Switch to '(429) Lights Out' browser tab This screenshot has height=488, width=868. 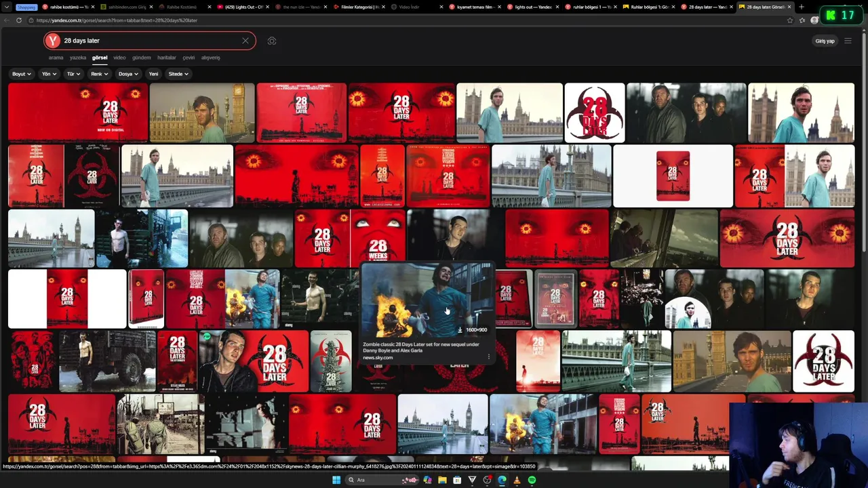coord(244,7)
